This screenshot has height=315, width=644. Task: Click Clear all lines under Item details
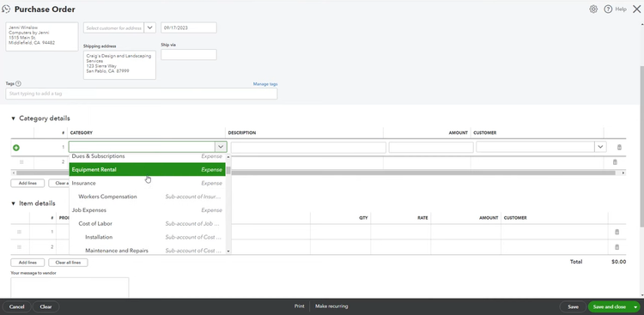coord(68,263)
